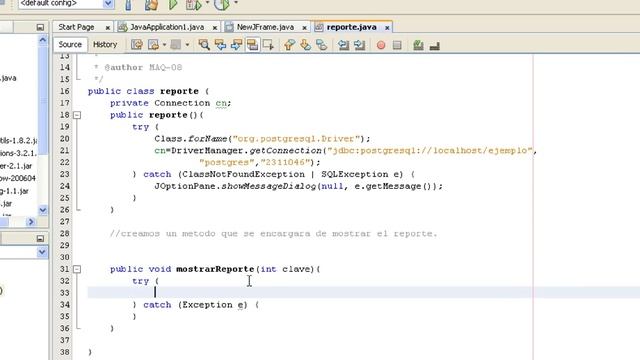
Task: Click the Next Bookmark icon
Action: point(305,45)
